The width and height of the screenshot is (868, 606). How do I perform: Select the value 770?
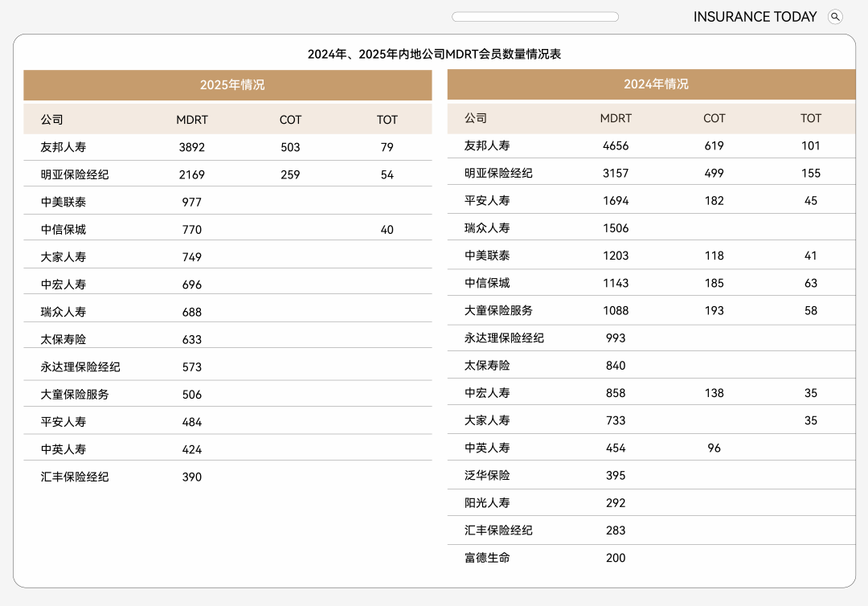(192, 230)
